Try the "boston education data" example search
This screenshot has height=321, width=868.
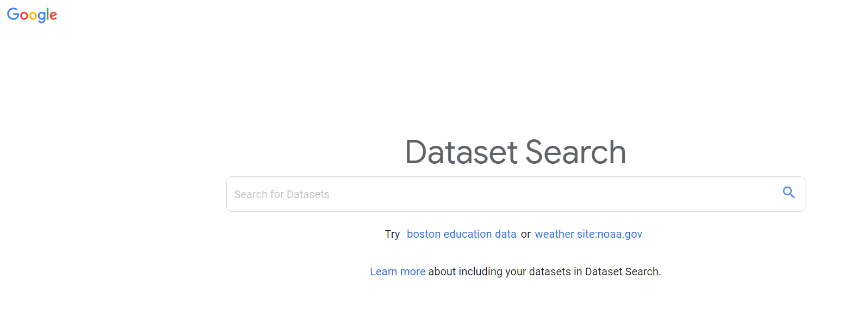pos(461,234)
